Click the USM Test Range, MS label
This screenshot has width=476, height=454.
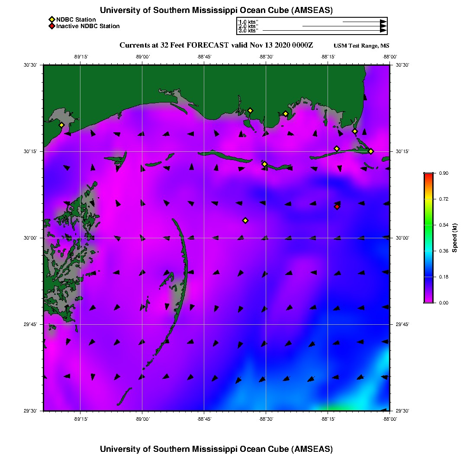361,46
